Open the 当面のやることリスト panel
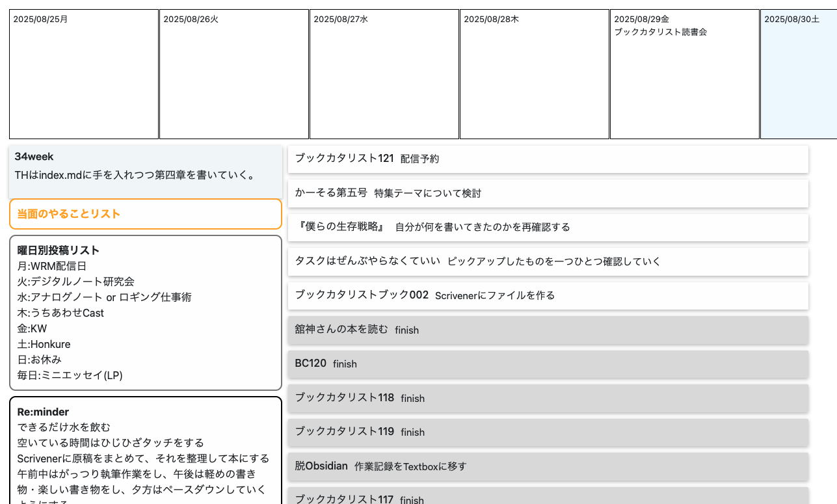The height and width of the screenshot is (504, 837). (x=145, y=214)
